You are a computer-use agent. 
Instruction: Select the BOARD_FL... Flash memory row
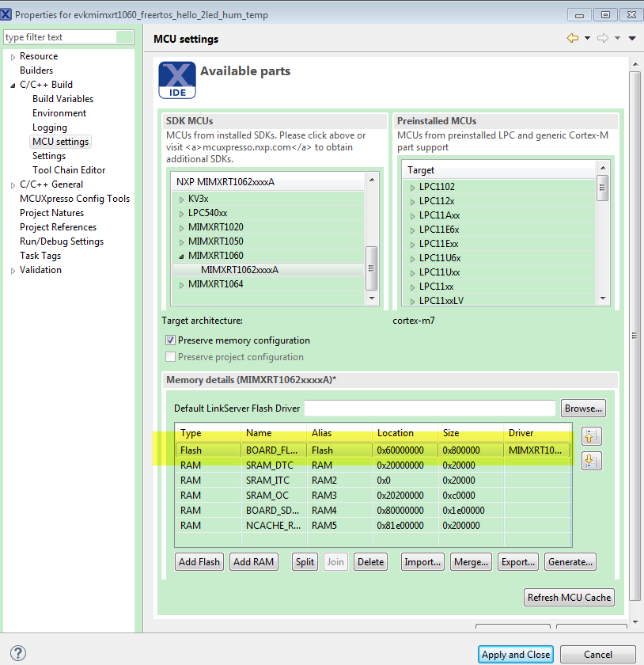click(x=373, y=450)
